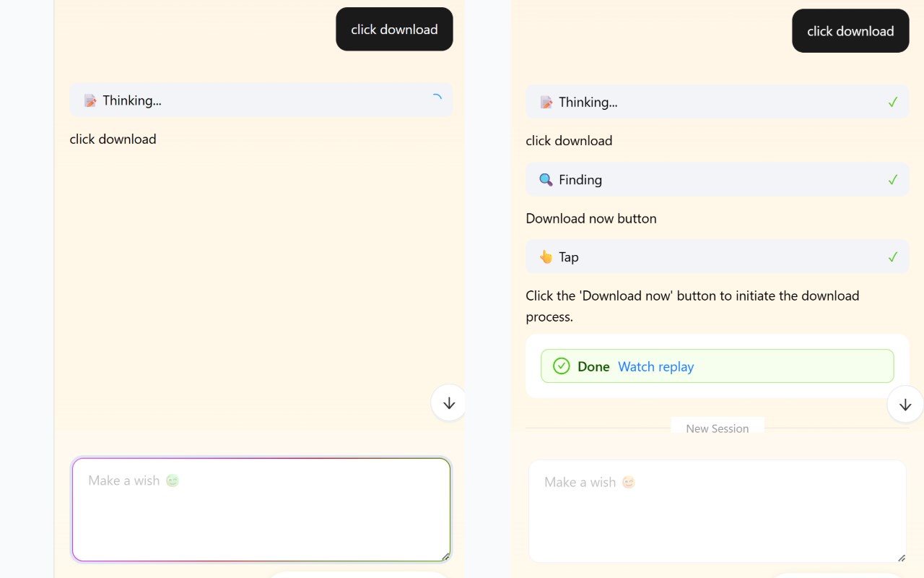Click the New Session divider label

tap(717, 428)
